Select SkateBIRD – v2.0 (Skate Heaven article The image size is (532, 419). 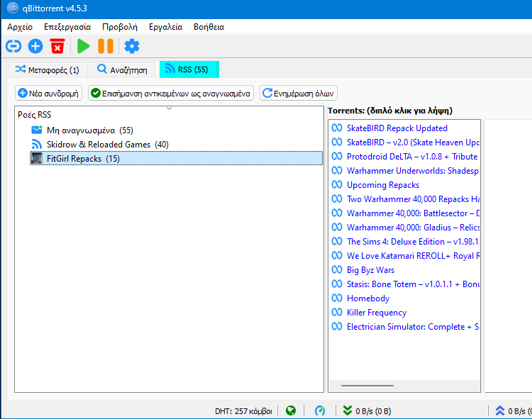(x=404, y=143)
